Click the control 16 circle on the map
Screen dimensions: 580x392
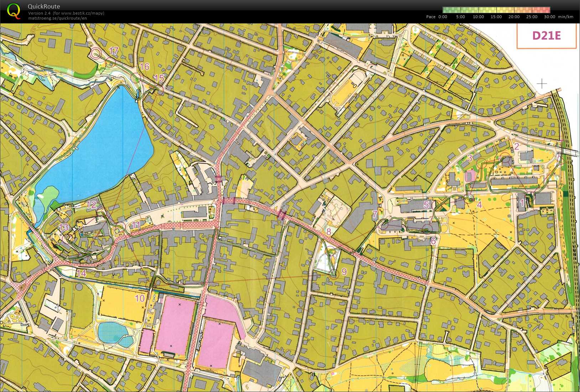(136, 77)
